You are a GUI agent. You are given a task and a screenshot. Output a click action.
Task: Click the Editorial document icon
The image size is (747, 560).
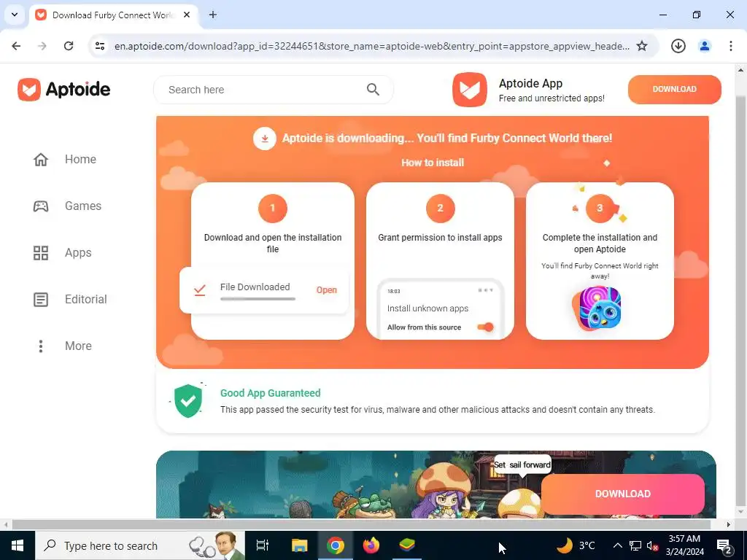[41, 299]
